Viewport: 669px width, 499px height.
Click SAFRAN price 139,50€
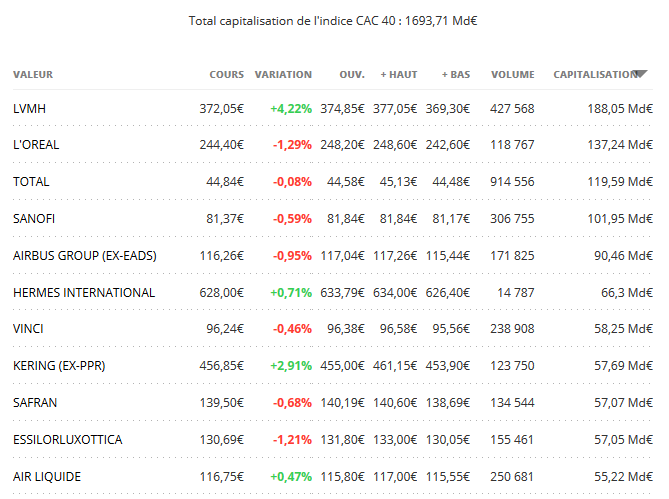click(221, 403)
